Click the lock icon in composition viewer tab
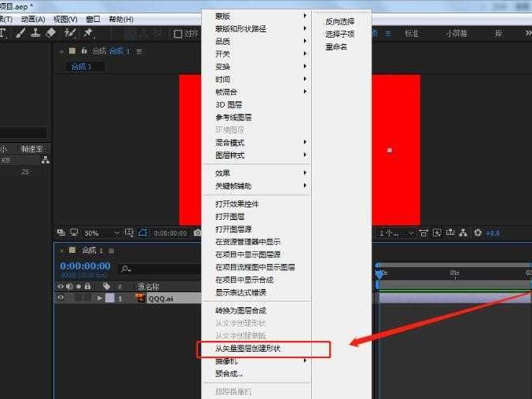This screenshot has width=532, height=399. (x=84, y=51)
